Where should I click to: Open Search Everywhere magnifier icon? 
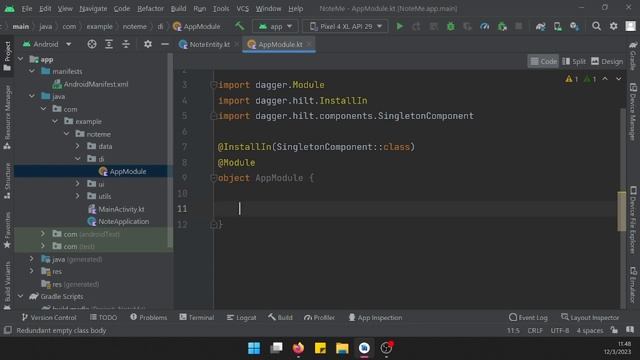[596, 27]
